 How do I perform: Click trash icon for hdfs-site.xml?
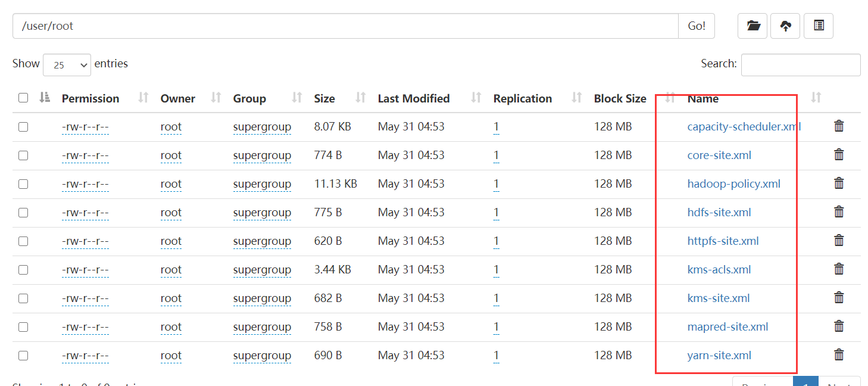(x=839, y=212)
